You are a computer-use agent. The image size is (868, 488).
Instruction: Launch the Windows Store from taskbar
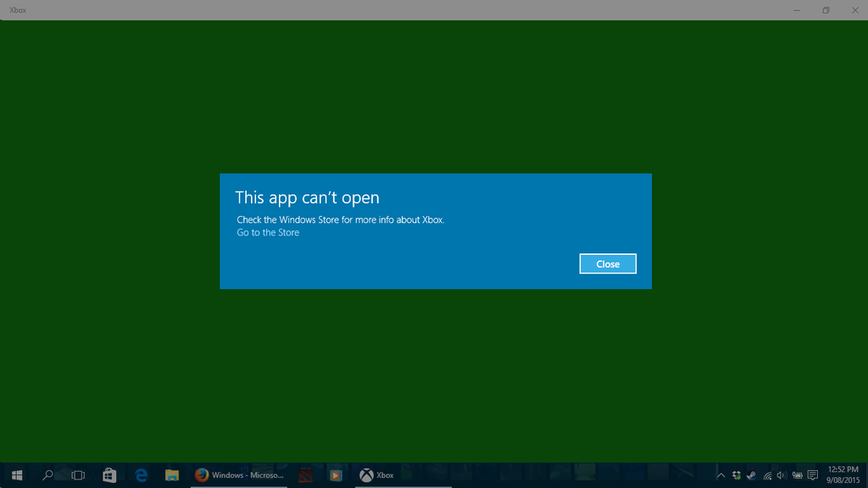pyautogui.click(x=109, y=475)
